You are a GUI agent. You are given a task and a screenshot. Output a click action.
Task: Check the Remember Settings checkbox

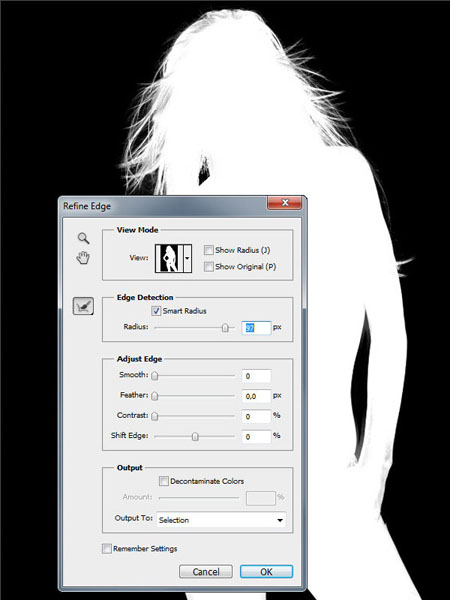pos(107,549)
